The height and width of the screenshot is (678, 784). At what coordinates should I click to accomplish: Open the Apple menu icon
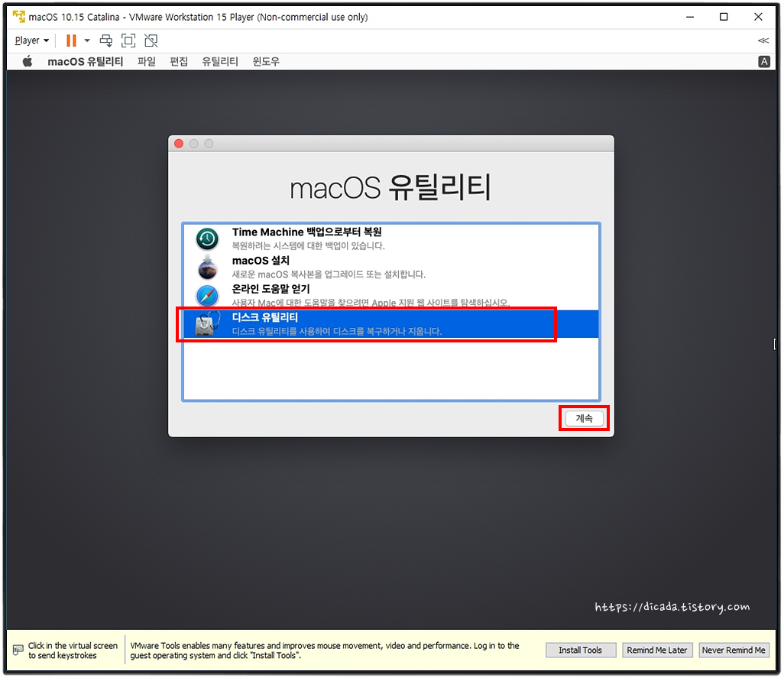[28, 61]
